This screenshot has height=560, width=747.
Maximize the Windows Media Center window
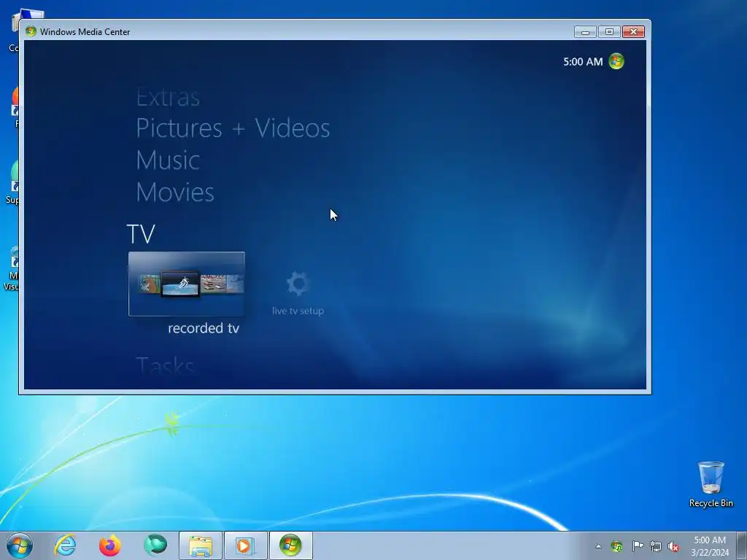[609, 32]
